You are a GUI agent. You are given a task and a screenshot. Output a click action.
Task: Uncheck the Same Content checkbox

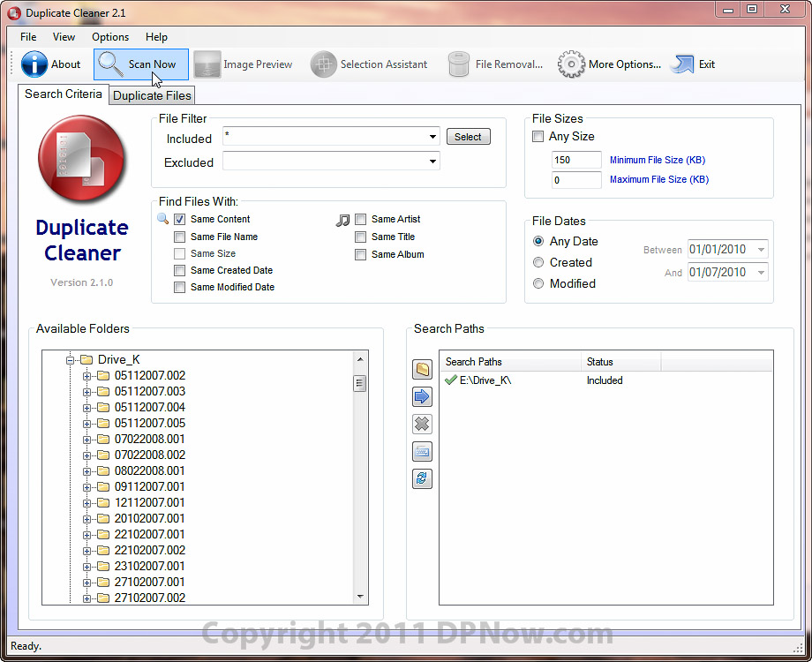coord(180,219)
